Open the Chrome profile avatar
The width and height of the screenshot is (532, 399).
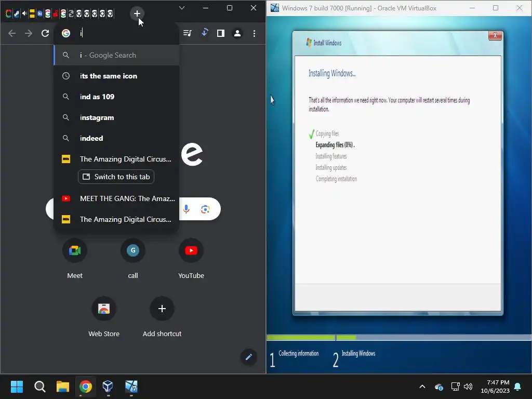pos(237,33)
